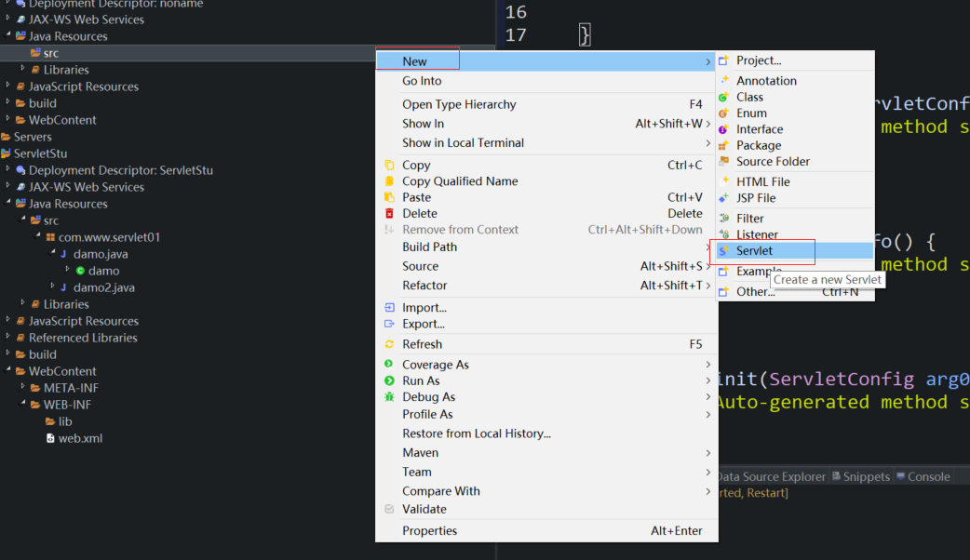Switch to the Snippets tab
Screen dimensions: 970x560
(860, 476)
